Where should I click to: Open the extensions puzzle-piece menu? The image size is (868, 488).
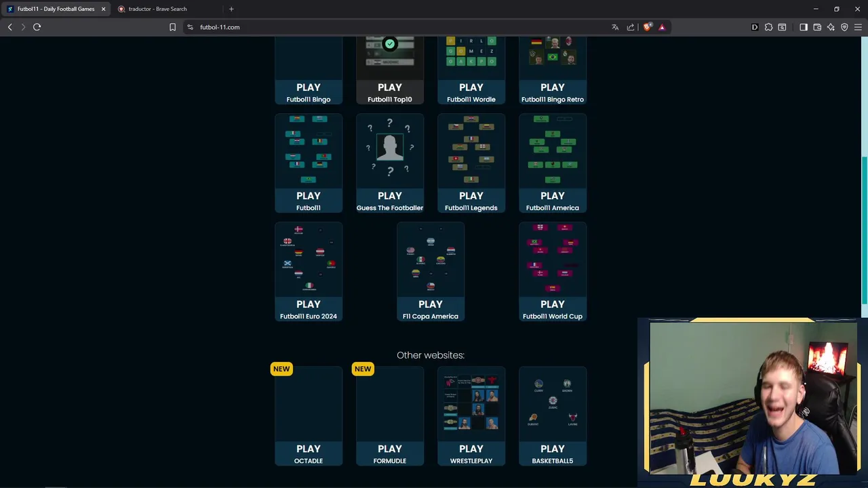coord(768,27)
